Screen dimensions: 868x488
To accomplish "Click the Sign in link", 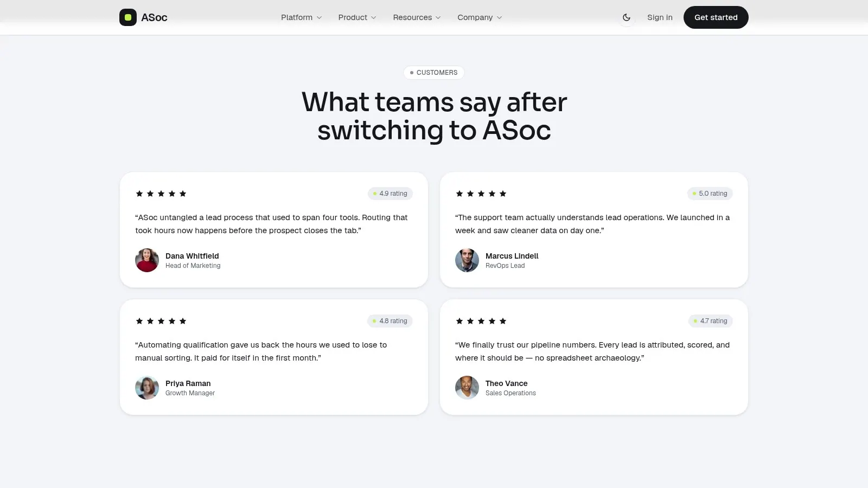I will pyautogui.click(x=660, y=17).
